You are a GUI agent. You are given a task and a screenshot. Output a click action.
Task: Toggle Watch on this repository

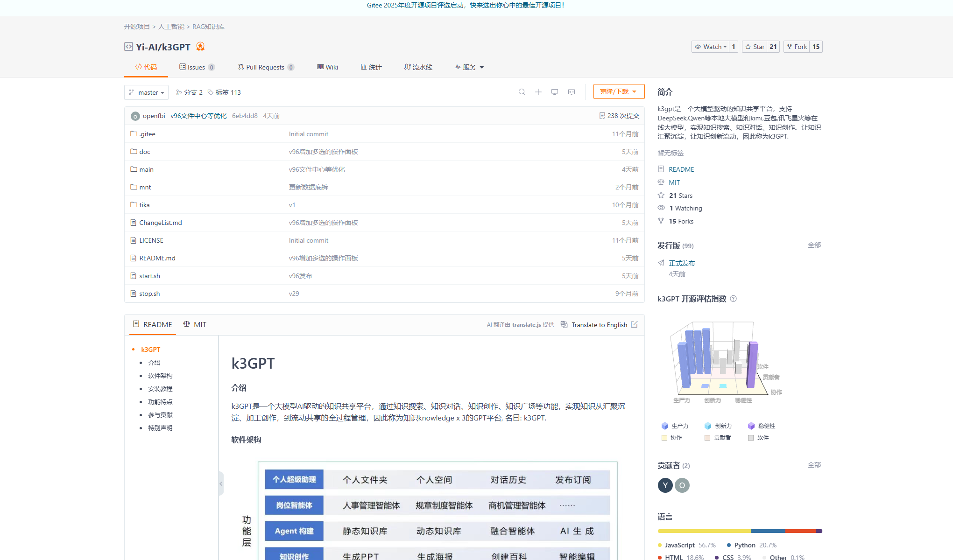tap(711, 46)
